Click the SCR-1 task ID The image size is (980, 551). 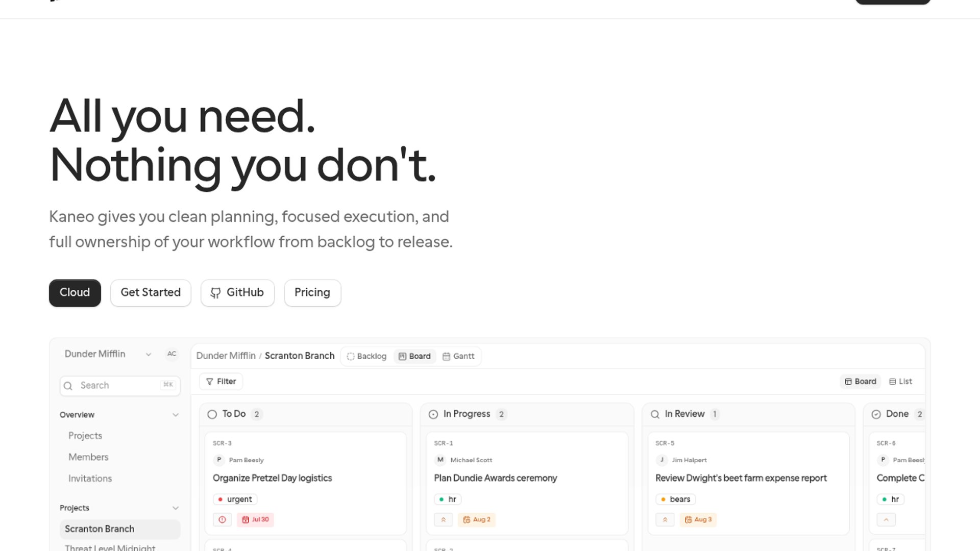(444, 443)
